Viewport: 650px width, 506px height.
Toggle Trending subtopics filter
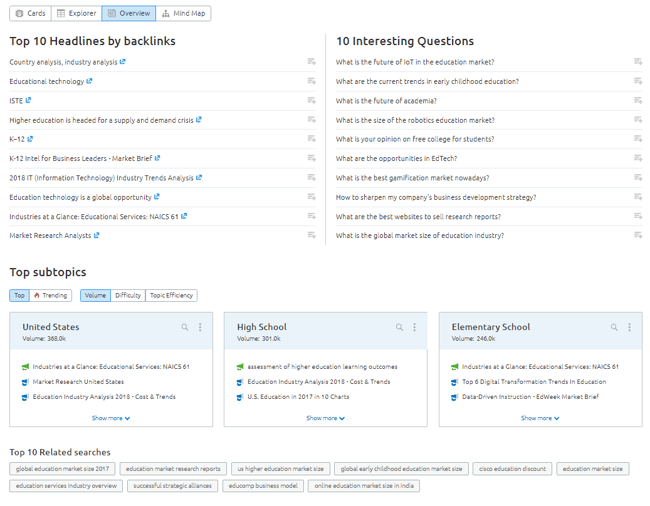[x=51, y=295]
